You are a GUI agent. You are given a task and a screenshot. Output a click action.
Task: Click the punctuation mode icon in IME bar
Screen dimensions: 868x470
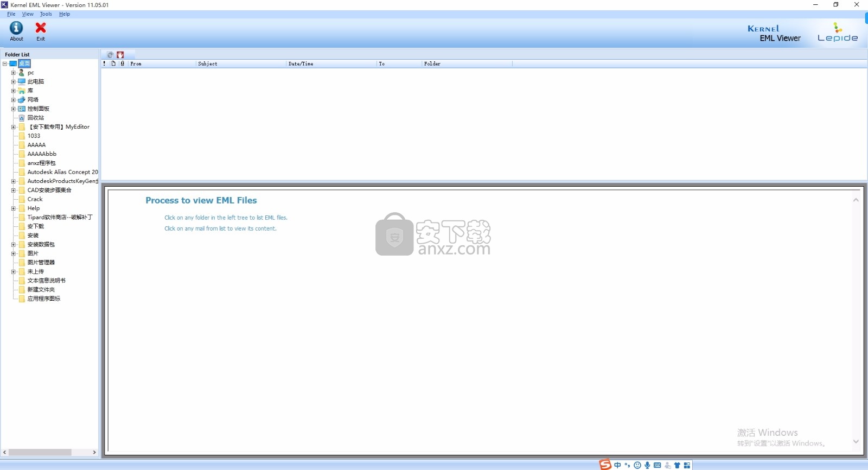click(628, 465)
